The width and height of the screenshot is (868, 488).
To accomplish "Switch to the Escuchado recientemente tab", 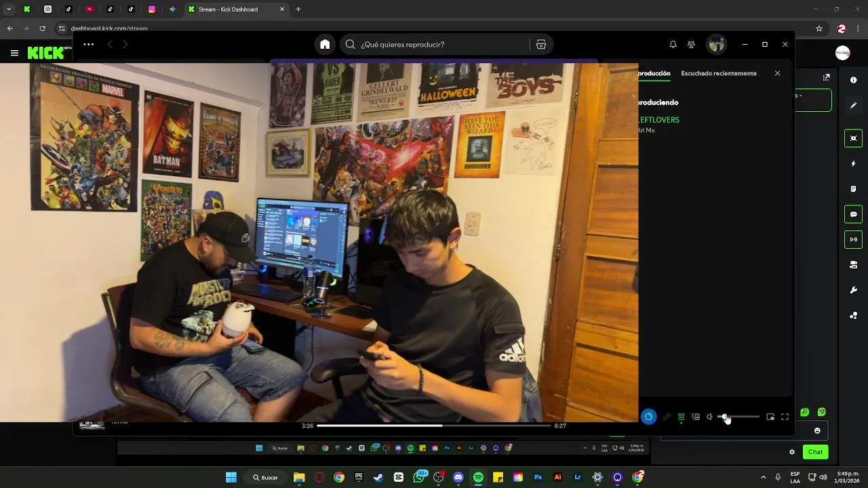I will click(719, 73).
